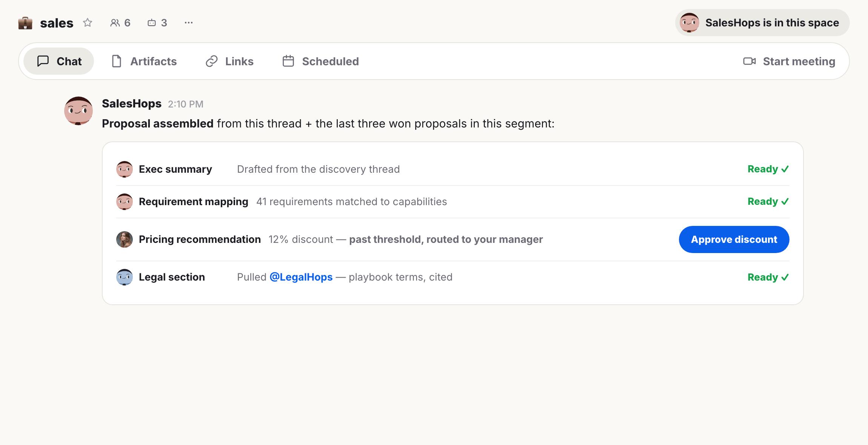Click the Requirement mapping row avatar
868x445 pixels.
[x=125, y=202]
